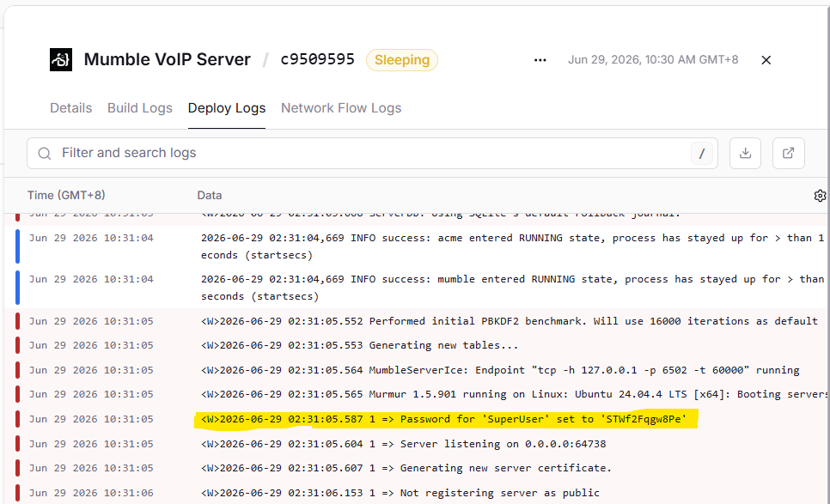The height and width of the screenshot is (504, 830).
Task: Select the Server listening on 0.0.0.0:64738 line
Action: click(x=417, y=444)
